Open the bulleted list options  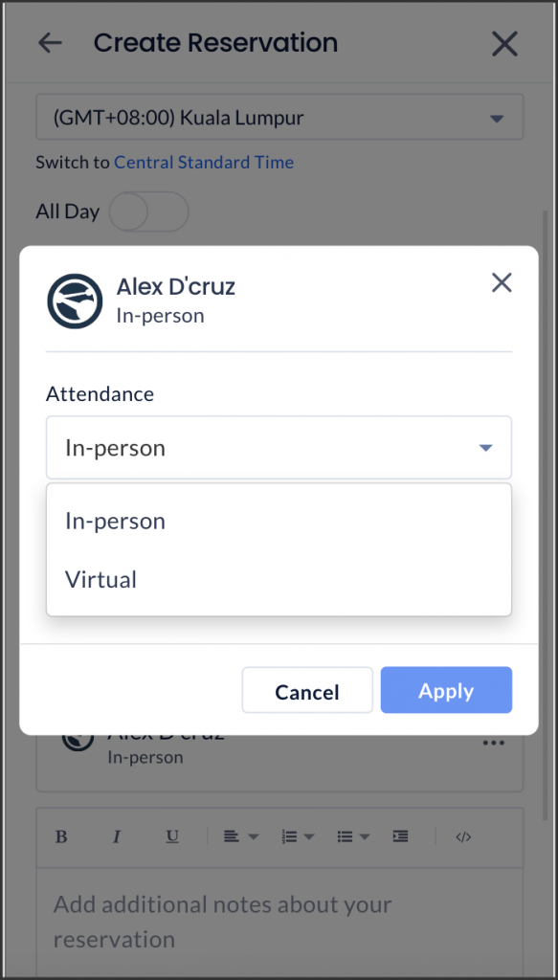(354, 836)
